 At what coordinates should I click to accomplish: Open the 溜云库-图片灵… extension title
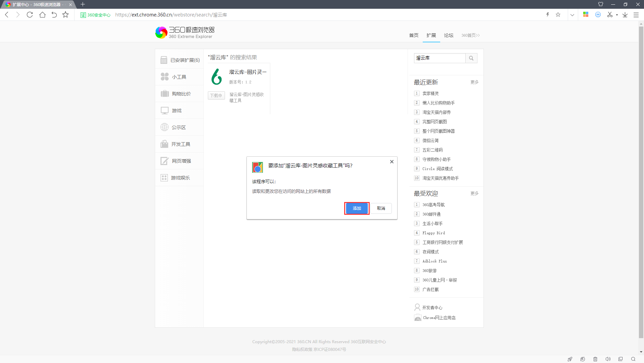click(248, 72)
